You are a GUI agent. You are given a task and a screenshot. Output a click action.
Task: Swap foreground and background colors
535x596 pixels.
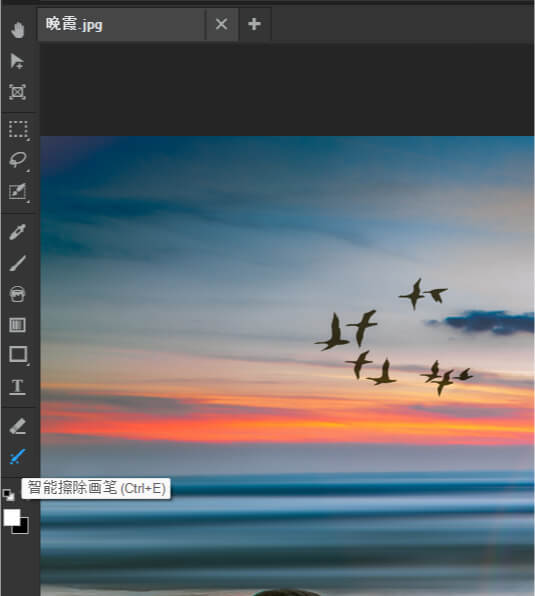[9, 495]
